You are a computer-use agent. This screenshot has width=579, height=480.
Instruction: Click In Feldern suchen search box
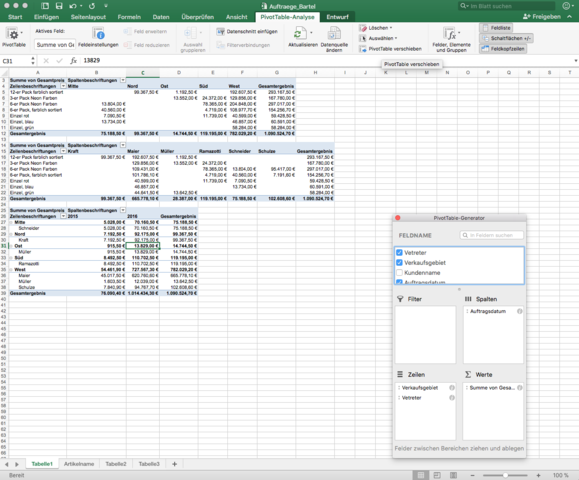pyautogui.click(x=492, y=235)
